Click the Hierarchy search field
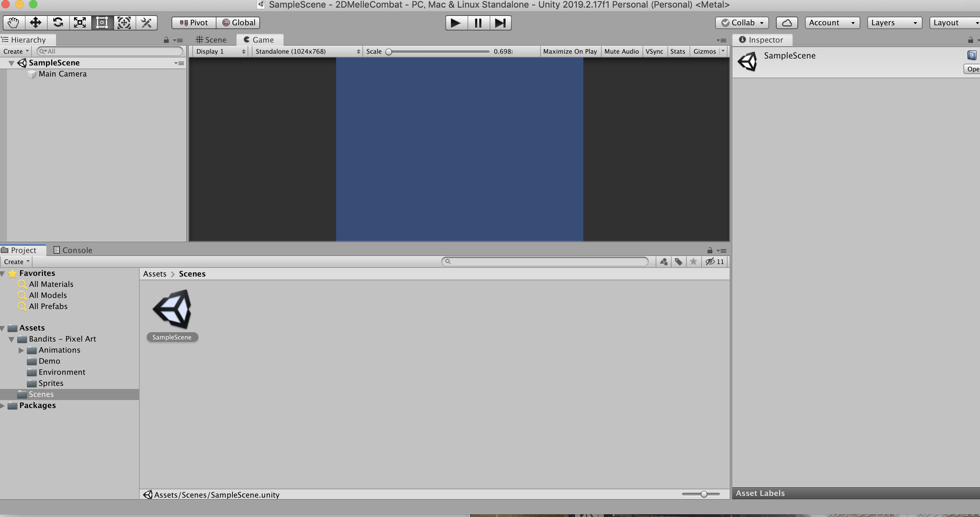Viewport: 980px width, 517px height. point(110,52)
